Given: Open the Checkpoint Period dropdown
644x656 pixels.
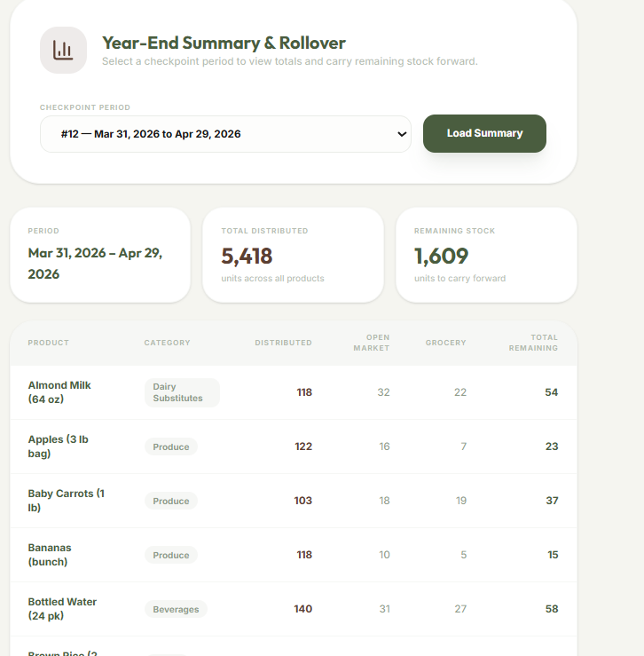Looking at the screenshot, I should coord(225,134).
